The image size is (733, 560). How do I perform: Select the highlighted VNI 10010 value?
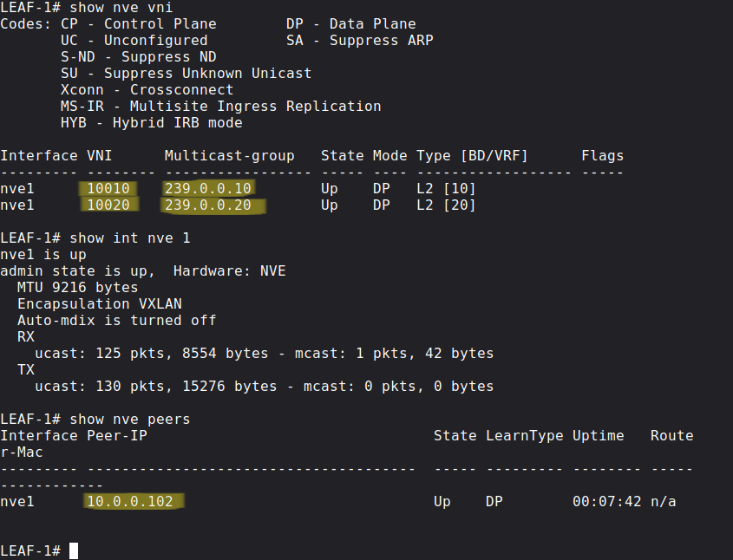tap(108, 188)
